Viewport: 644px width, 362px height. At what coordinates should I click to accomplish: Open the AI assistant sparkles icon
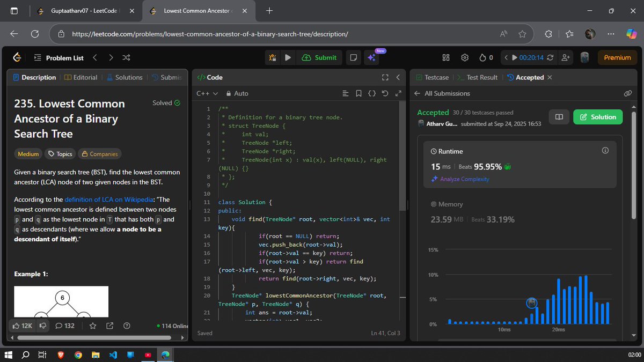[x=372, y=57]
